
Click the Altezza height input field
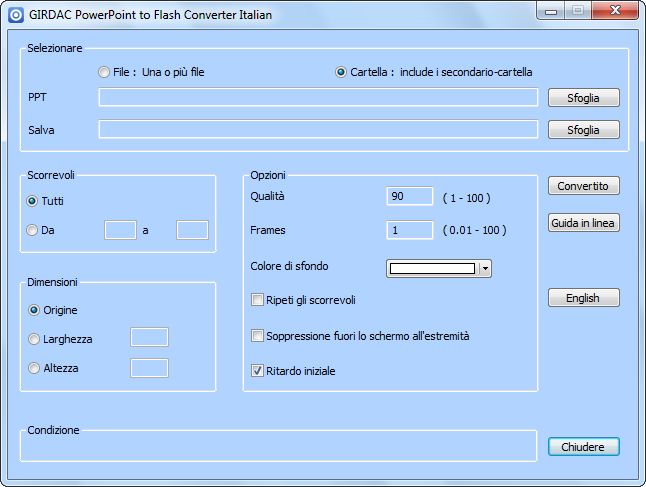pos(149,368)
